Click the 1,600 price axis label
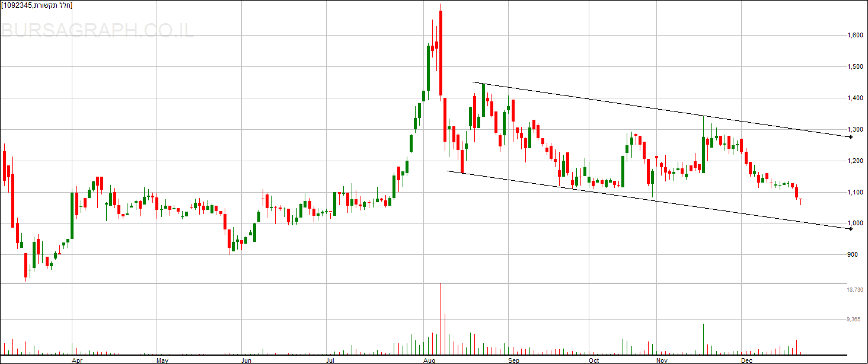The image size is (868, 364). (855, 35)
